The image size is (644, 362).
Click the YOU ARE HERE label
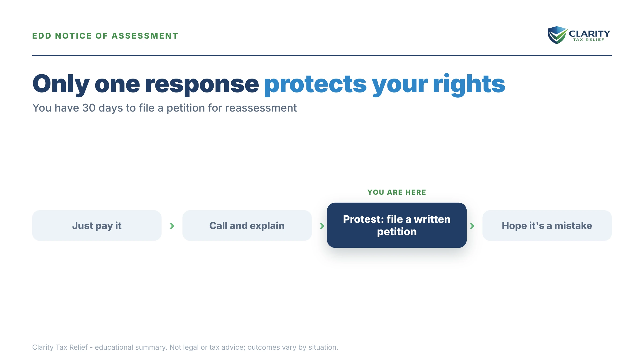[x=397, y=192]
